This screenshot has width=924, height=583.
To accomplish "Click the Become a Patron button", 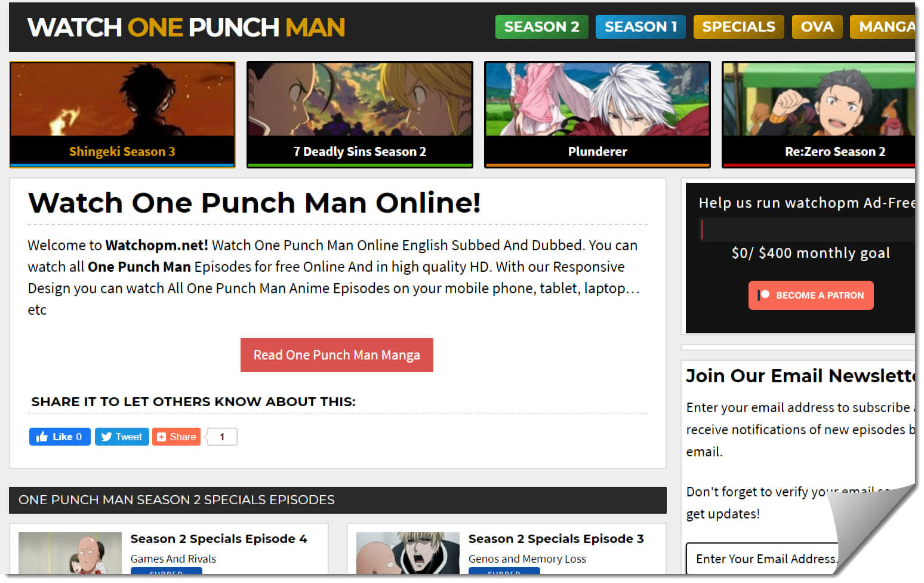I will coord(811,295).
